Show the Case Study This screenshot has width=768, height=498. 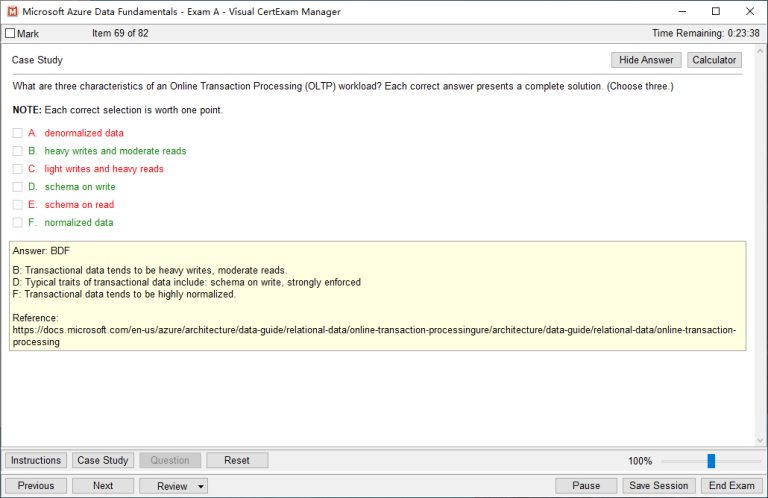[103, 460]
